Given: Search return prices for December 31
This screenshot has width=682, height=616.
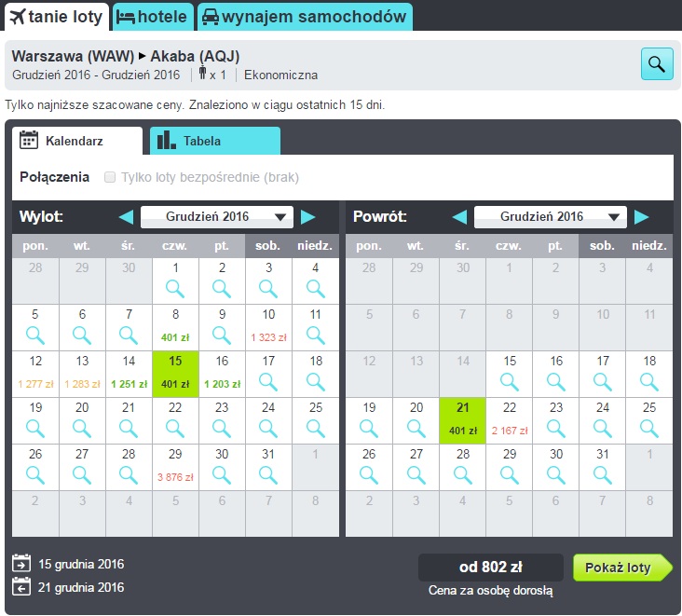Looking at the screenshot, I should [603, 475].
